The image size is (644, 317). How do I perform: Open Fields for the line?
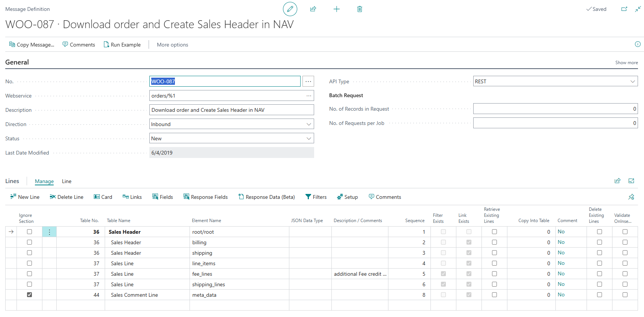[x=163, y=197]
